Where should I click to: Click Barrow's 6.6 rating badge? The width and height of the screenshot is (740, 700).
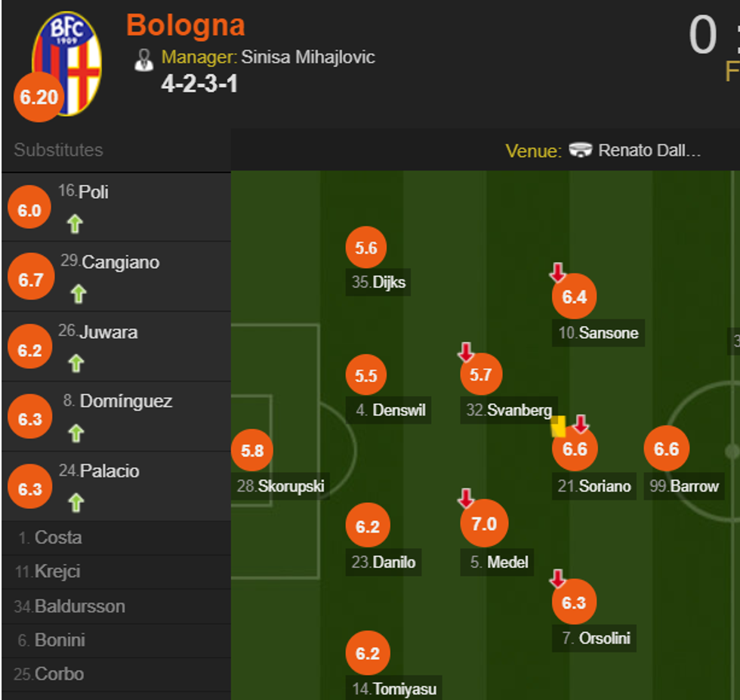click(666, 449)
